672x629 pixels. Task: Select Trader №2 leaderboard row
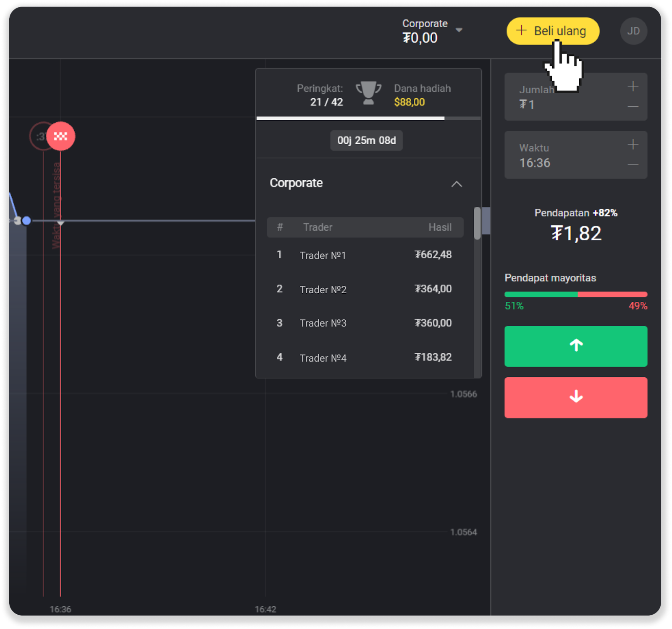click(365, 289)
